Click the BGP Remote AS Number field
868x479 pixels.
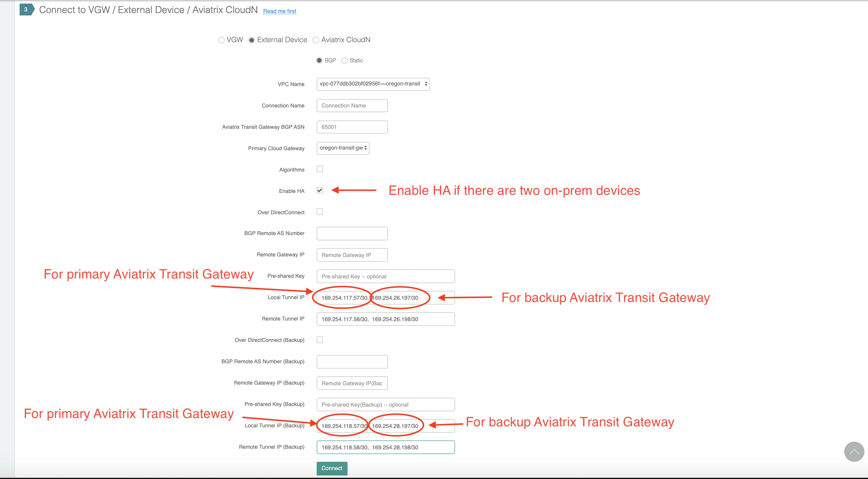pos(352,233)
